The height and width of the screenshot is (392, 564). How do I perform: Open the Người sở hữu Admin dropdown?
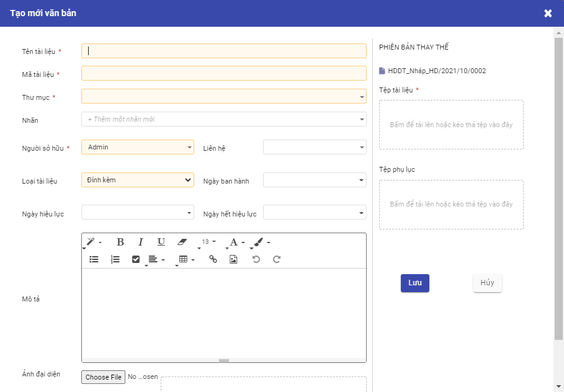pyautogui.click(x=137, y=147)
